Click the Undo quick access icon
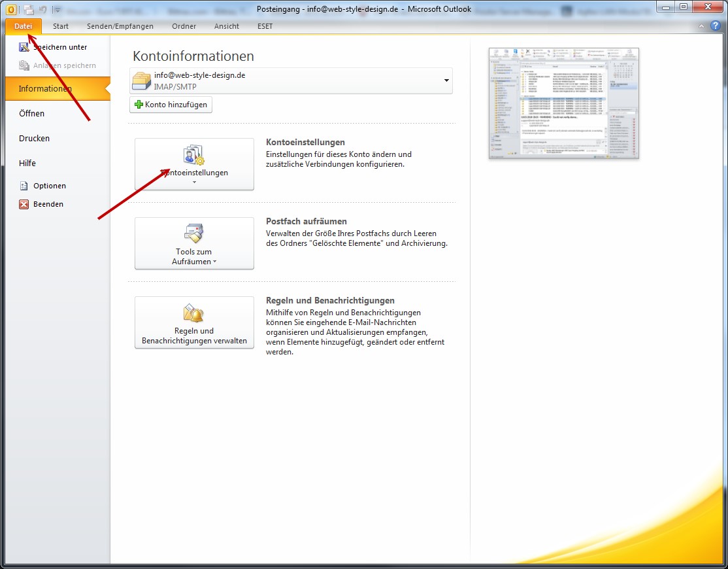 (42, 9)
